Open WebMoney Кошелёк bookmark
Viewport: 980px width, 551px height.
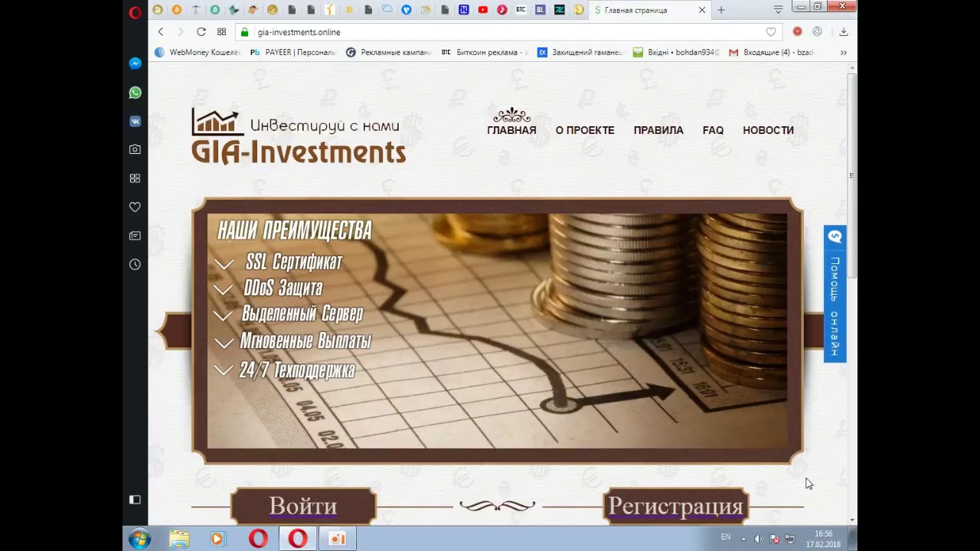coord(198,53)
